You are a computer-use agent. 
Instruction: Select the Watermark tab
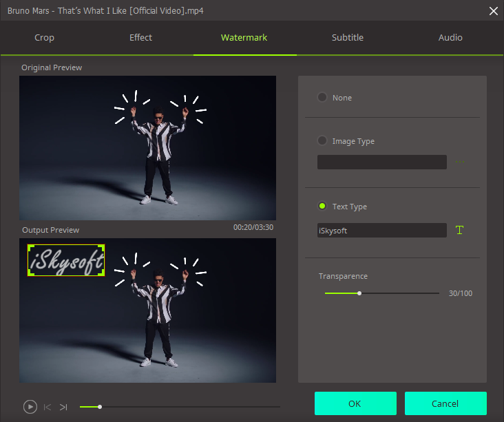[244, 38]
